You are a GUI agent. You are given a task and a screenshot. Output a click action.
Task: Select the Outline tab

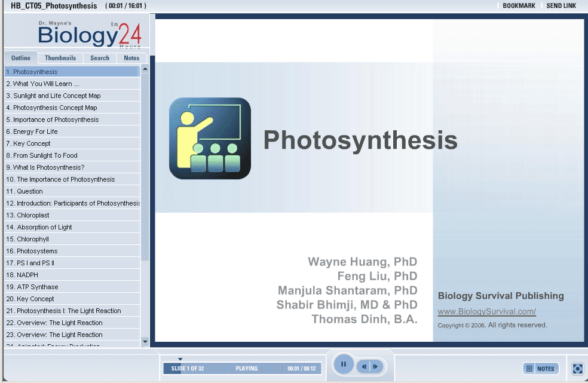(21, 58)
